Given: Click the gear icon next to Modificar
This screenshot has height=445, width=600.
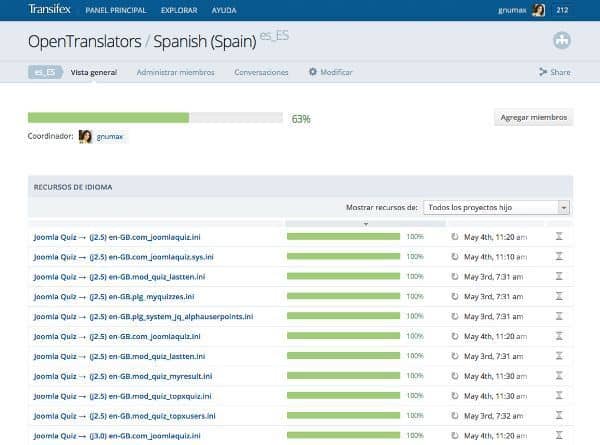Looking at the screenshot, I should [x=313, y=72].
